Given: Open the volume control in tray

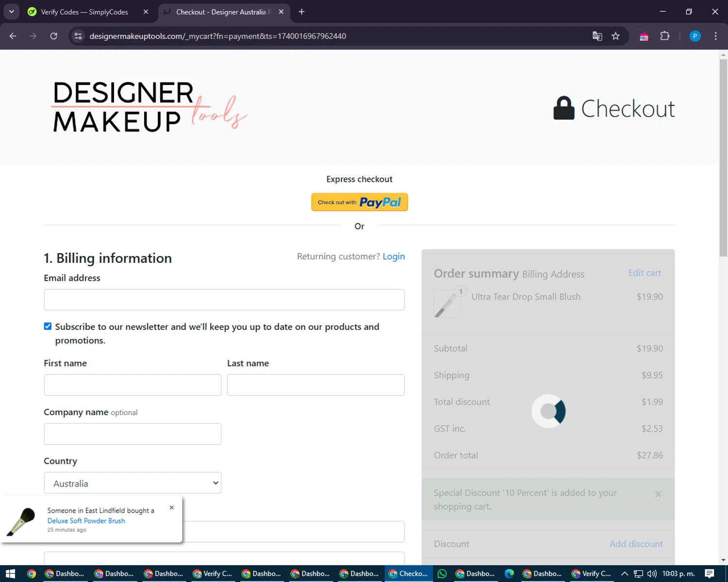Looking at the screenshot, I should [x=652, y=574].
